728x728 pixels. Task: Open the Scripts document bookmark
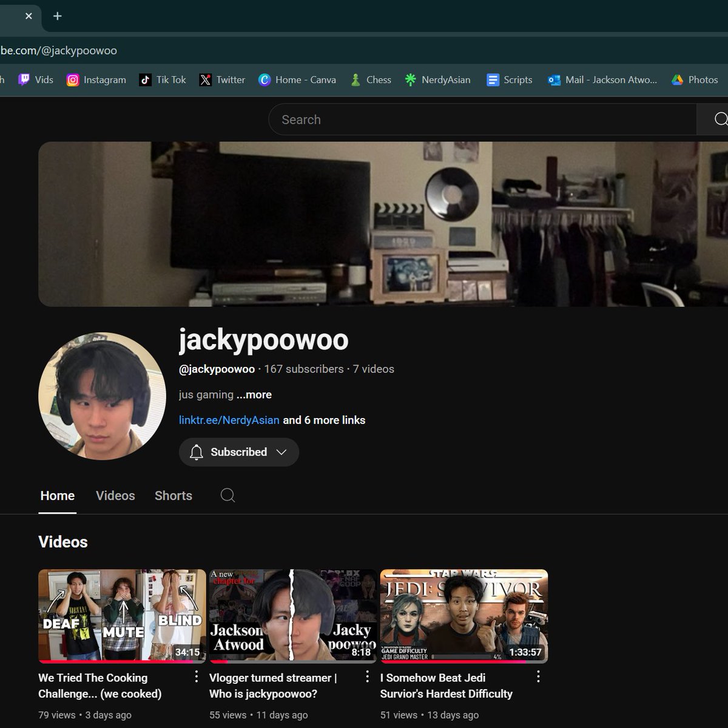[x=510, y=79]
